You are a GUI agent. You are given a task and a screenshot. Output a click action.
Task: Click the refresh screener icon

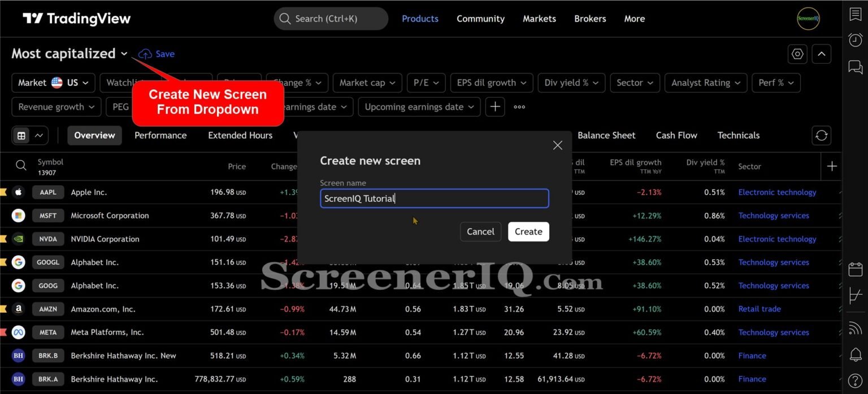click(x=821, y=135)
